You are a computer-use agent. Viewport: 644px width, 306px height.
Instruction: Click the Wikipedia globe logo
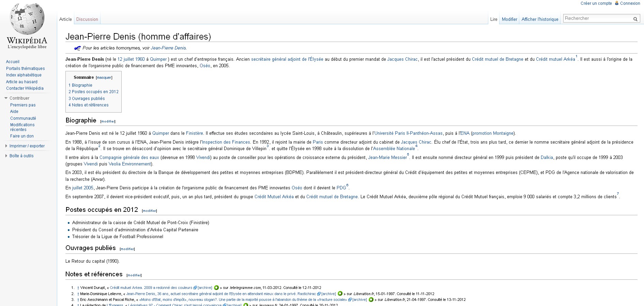point(27,19)
